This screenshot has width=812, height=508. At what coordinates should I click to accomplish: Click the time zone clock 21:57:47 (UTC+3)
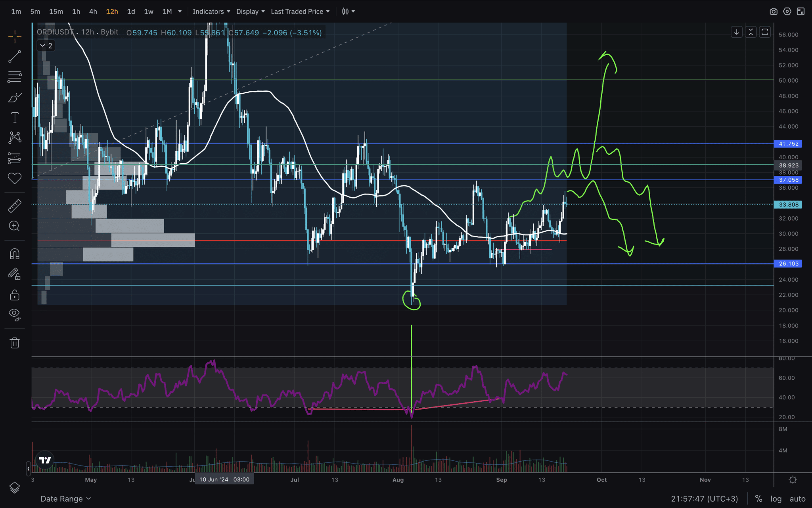705,499
